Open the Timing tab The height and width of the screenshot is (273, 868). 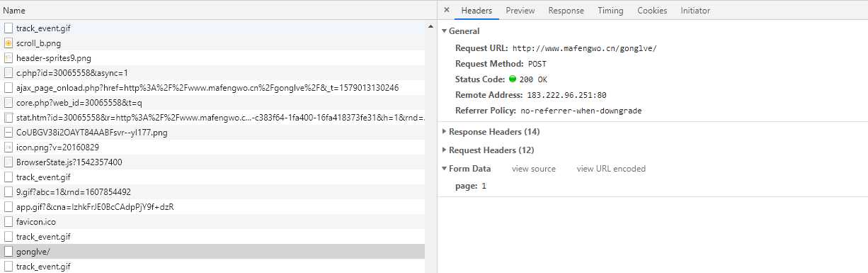610,11
